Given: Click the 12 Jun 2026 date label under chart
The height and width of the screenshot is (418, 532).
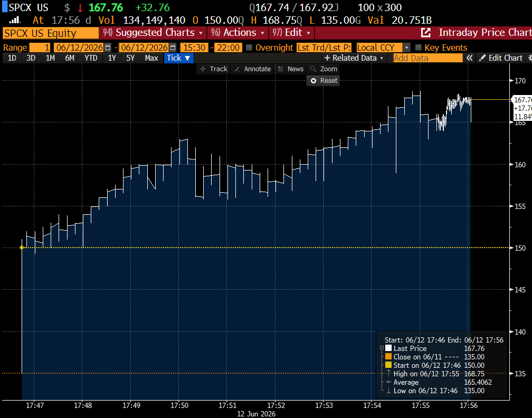Looking at the screenshot, I should tap(256, 414).
